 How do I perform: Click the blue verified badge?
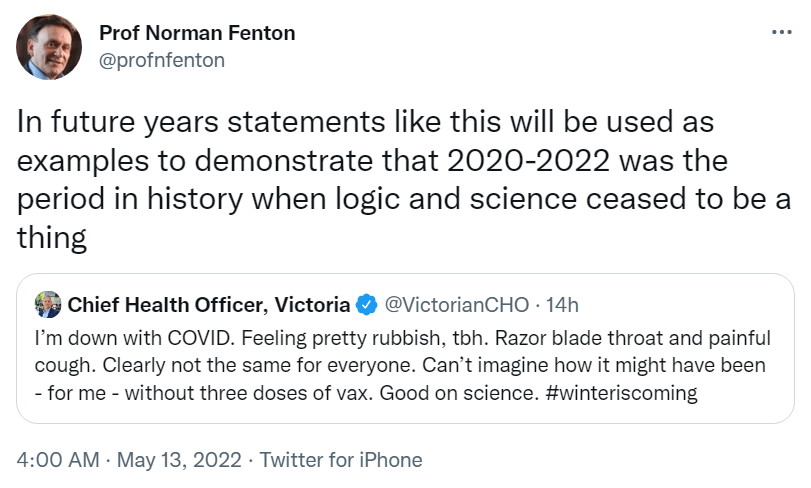368,304
